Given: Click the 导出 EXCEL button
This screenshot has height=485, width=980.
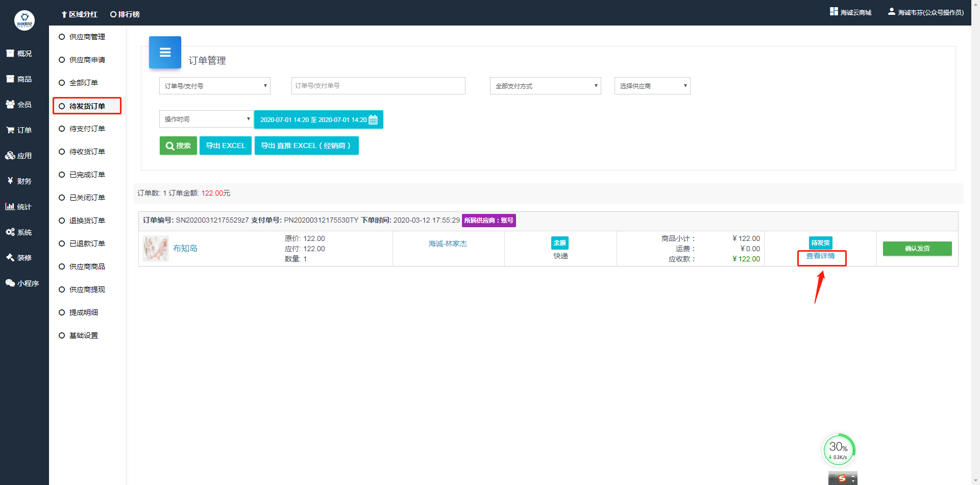Looking at the screenshot, I should point(226,145).
